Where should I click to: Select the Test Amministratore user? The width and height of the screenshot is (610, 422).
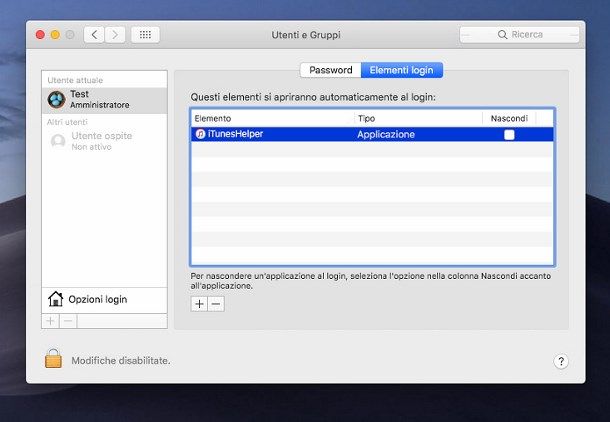tap(104, 100)
